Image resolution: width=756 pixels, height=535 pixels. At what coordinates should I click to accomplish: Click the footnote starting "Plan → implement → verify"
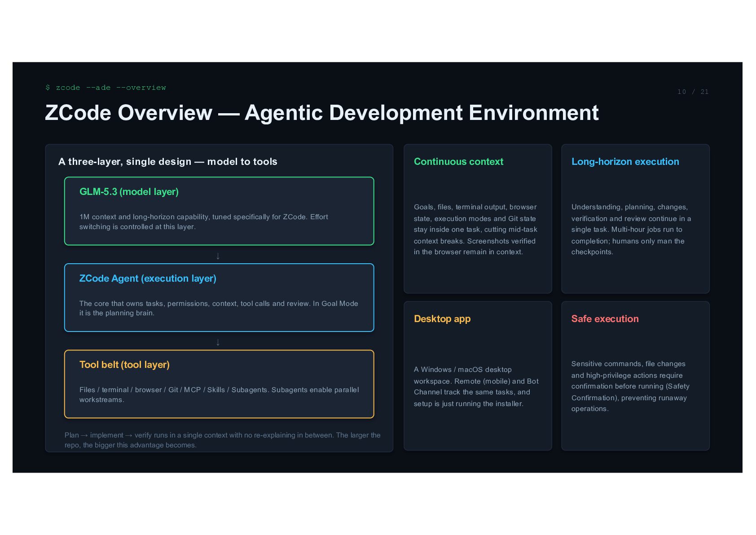[x=223, y=440]
